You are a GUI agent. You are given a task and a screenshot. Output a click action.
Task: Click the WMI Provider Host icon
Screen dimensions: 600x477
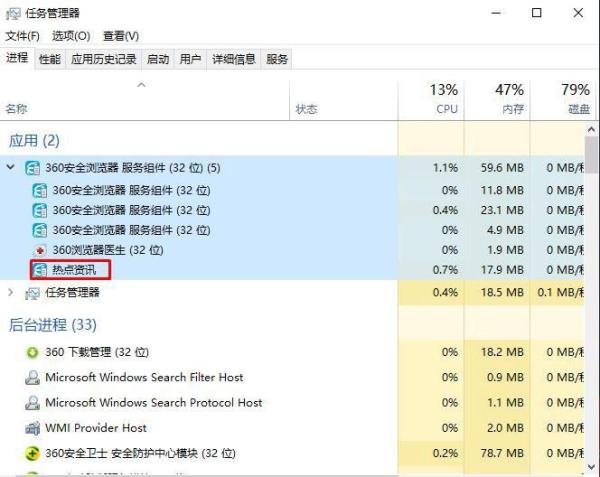pyautogui.click(x=33, y=428)
